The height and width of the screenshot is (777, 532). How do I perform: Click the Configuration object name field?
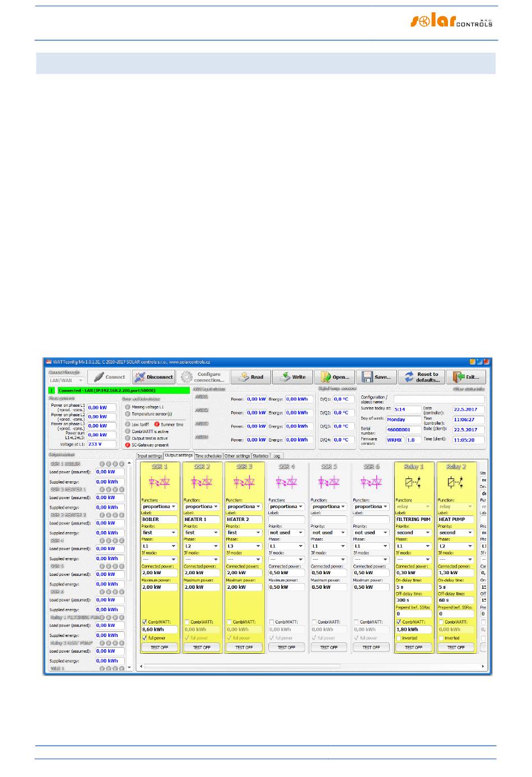pyautogui.click(x=439, y=399)
